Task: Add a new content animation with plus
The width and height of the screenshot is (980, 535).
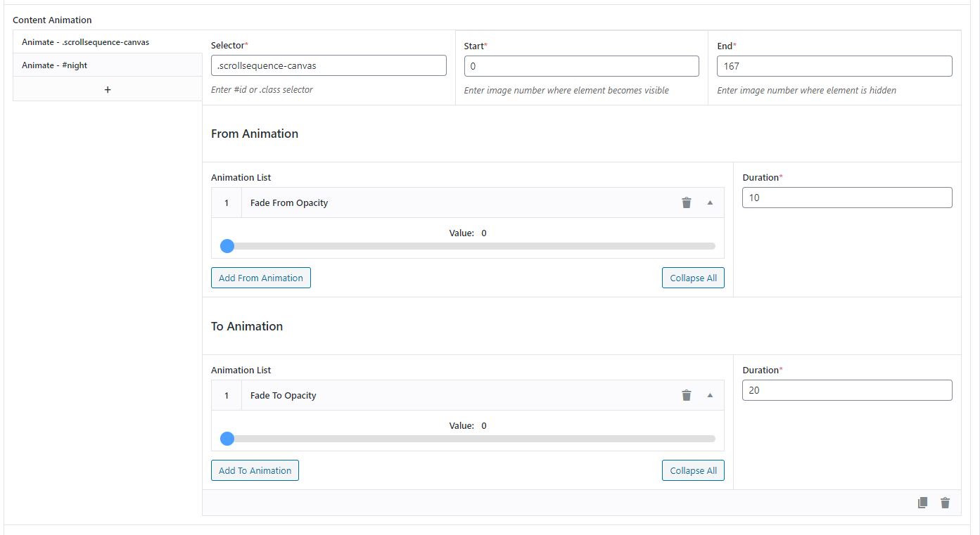Action: click(x=108, y=89)
